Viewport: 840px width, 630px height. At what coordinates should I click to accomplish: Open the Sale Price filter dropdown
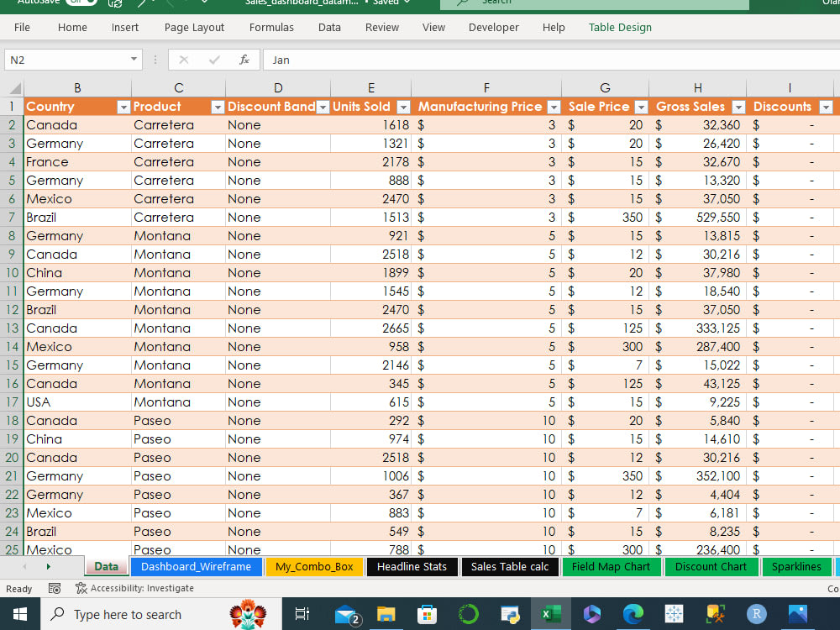641,108
